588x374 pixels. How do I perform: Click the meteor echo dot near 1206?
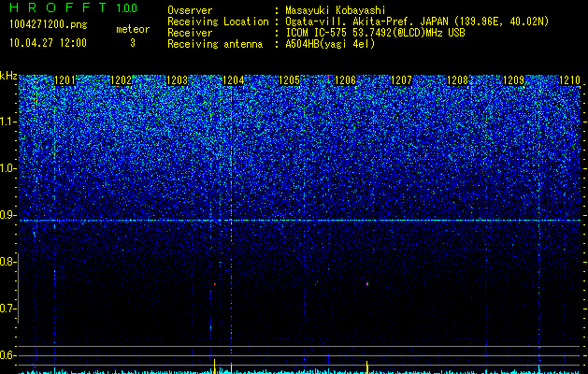[367, 283]
